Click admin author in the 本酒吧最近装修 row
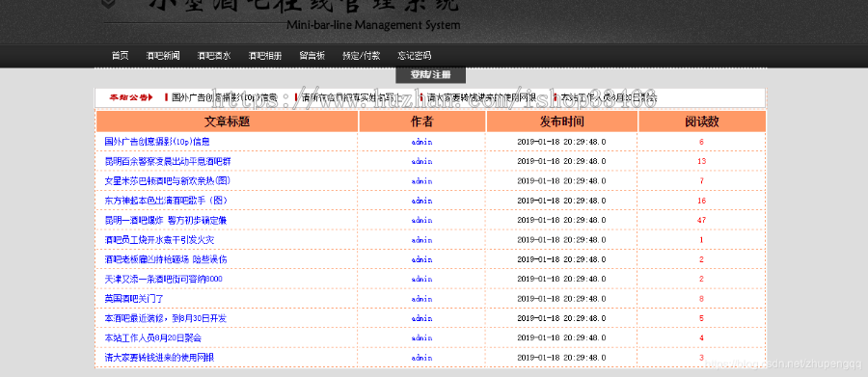This screenshot has height=377, width=868. tap(421, 318)
